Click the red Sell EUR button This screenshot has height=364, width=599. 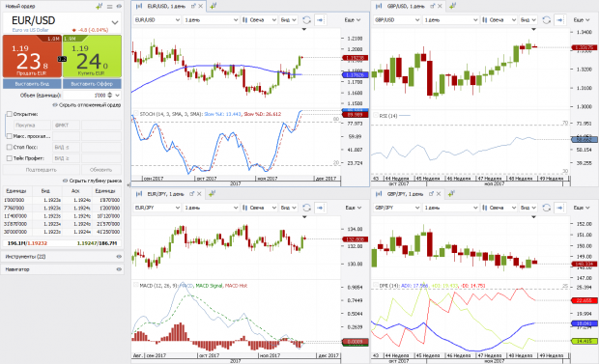tap(32, 56)
